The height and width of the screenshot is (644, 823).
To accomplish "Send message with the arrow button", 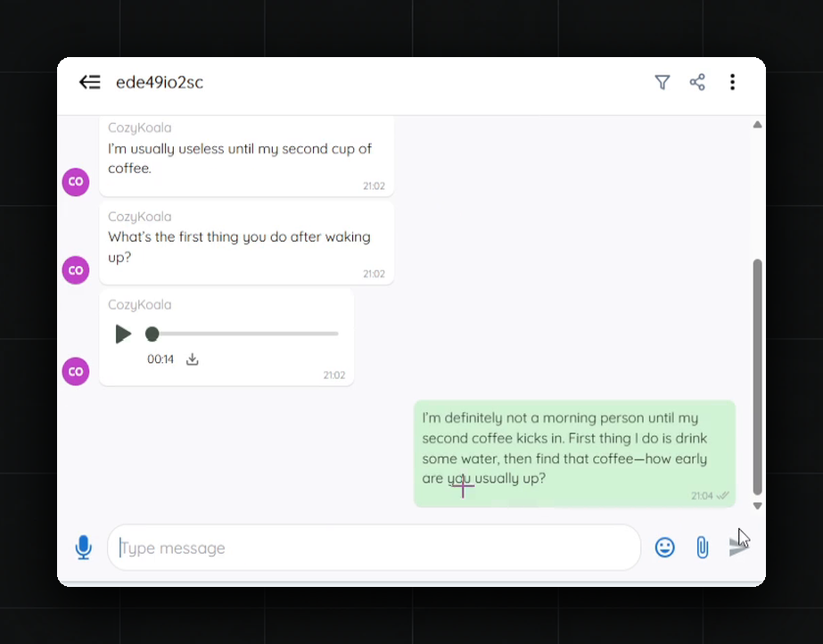I will 738,548.
